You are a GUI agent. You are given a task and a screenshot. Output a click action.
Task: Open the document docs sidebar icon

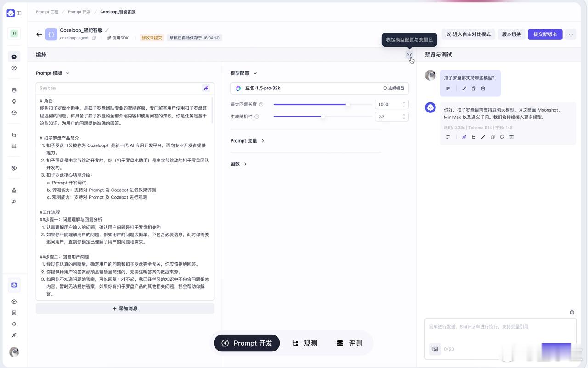(14, 312)
